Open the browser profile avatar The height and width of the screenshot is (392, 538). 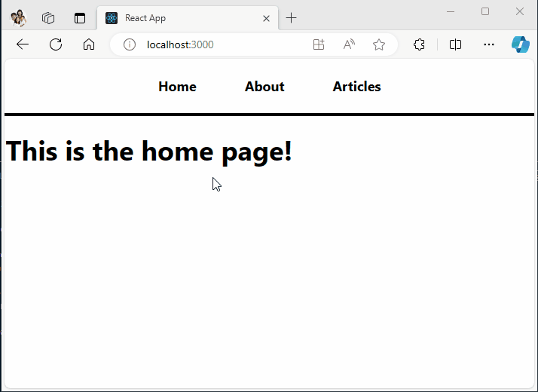pos(18,18)
